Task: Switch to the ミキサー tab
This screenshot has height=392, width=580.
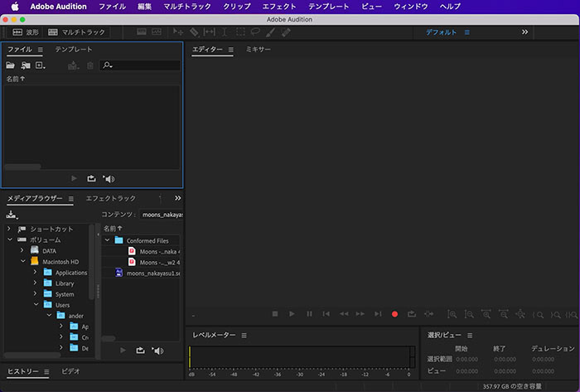Action: point(259,49)
